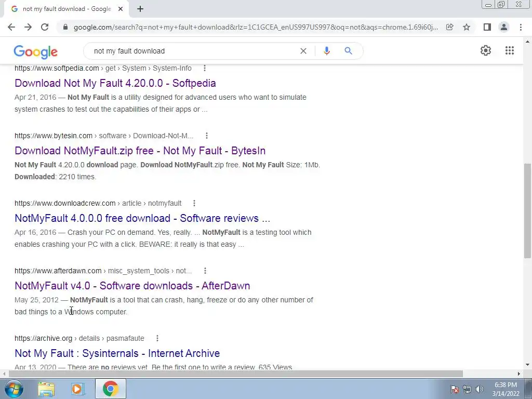Open Download NotMyFault.zip free BytesIn link
Viewport: 532px width, 399px height.
coord(140,151)
